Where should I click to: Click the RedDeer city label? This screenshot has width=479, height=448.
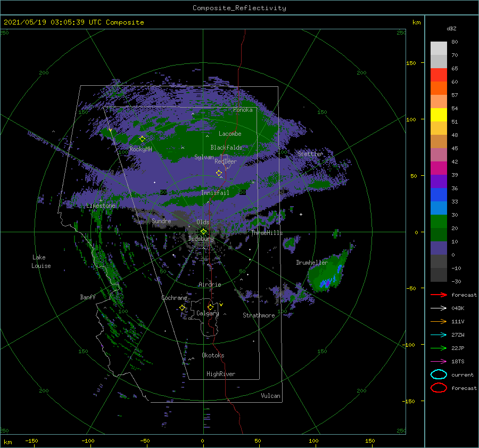pos(226,161)
